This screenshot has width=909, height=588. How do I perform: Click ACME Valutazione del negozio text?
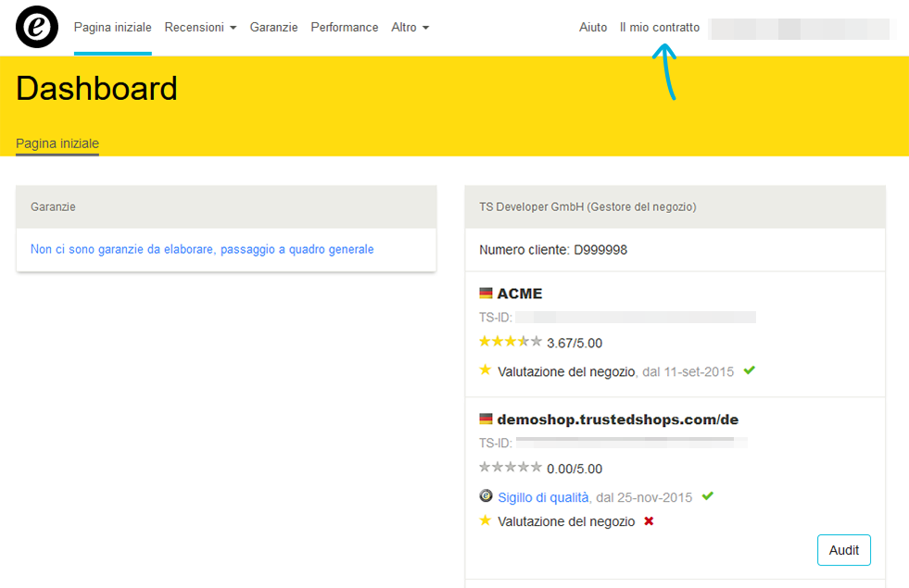pos(566,372)
